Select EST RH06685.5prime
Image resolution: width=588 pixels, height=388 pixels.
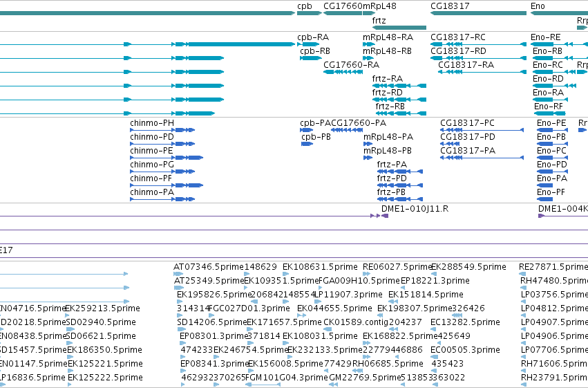pyautogui.click(x=388, y=364)
